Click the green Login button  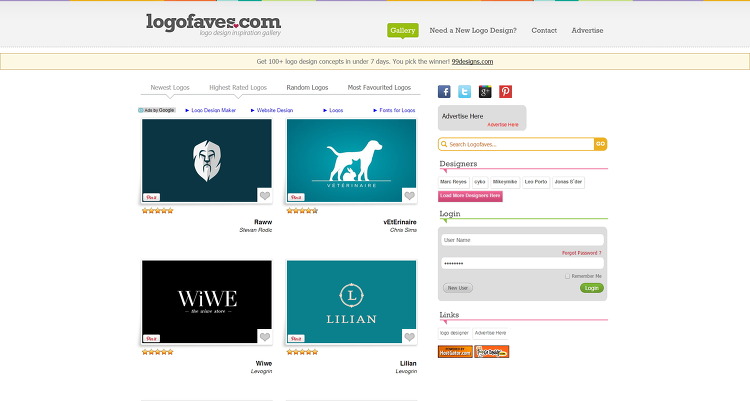[592, 288]
